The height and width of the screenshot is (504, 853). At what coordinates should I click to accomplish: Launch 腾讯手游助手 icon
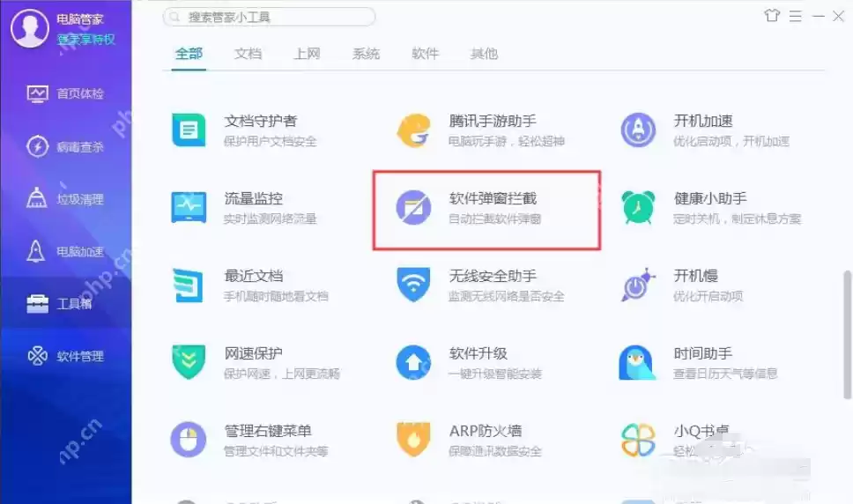tap(413, 130)
